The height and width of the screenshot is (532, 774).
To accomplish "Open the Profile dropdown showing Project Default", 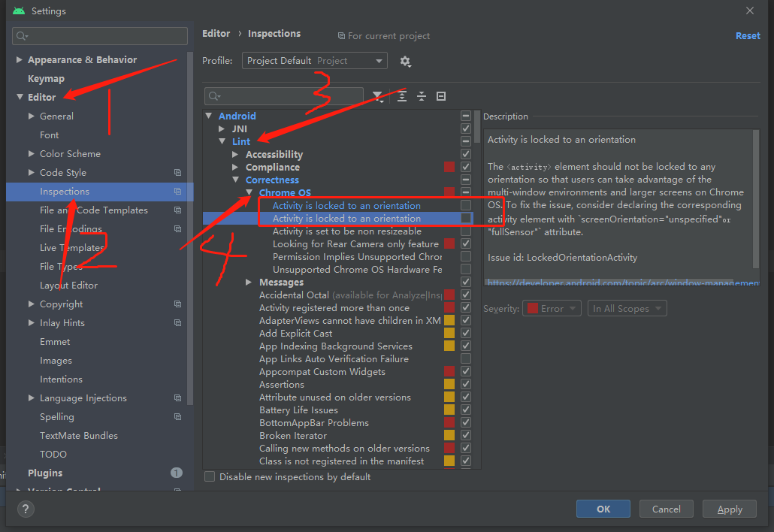I will click(x=314, y=61).
